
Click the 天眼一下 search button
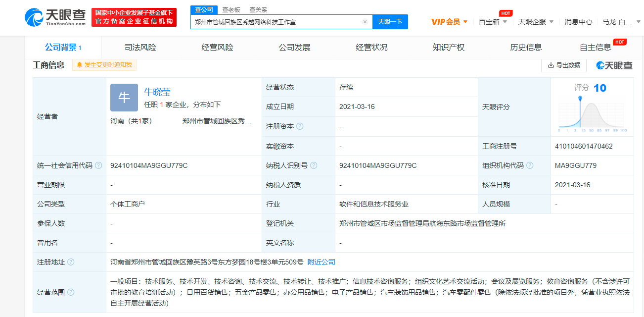point(390,22)
